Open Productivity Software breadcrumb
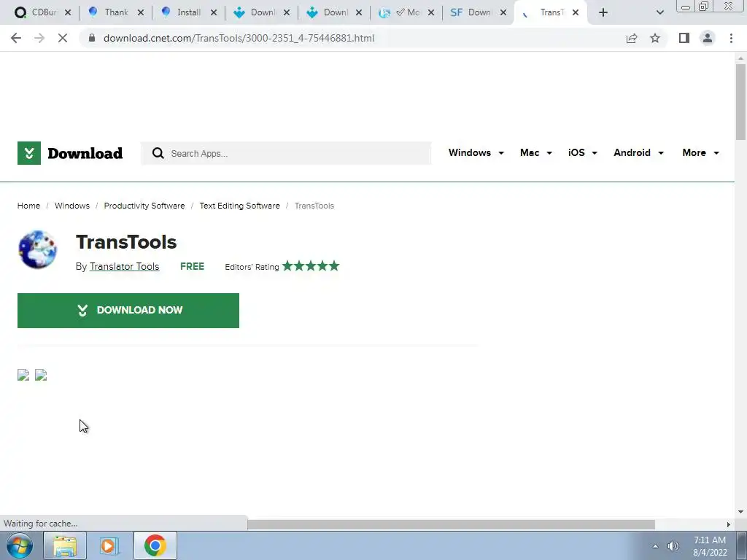747x560 pixels. point(144,206)
